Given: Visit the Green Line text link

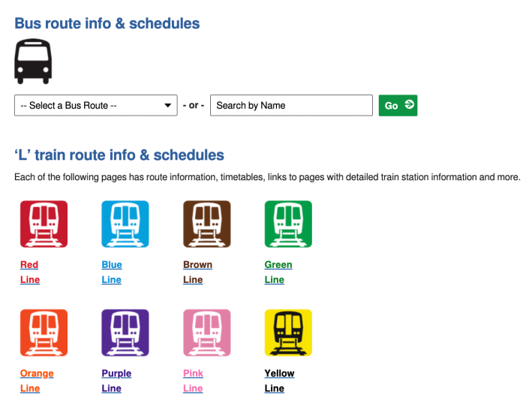Looking at the screenshot, I should pyautogui.click(x=278, y=272).
